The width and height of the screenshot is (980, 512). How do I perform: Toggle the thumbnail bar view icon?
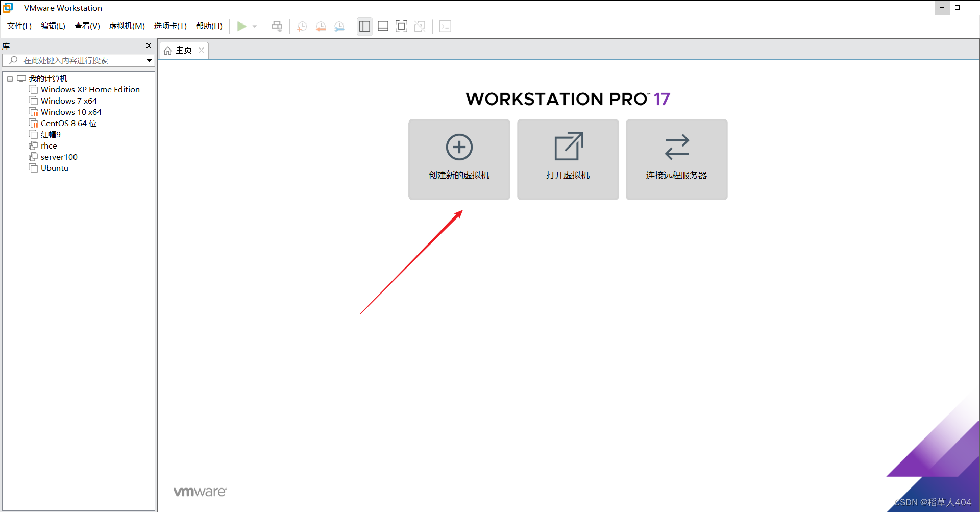(383, 26)
